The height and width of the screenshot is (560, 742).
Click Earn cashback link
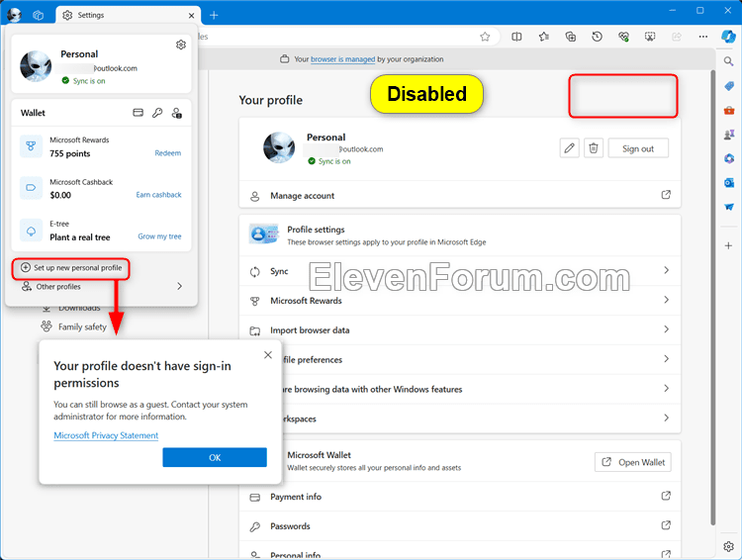158,195
